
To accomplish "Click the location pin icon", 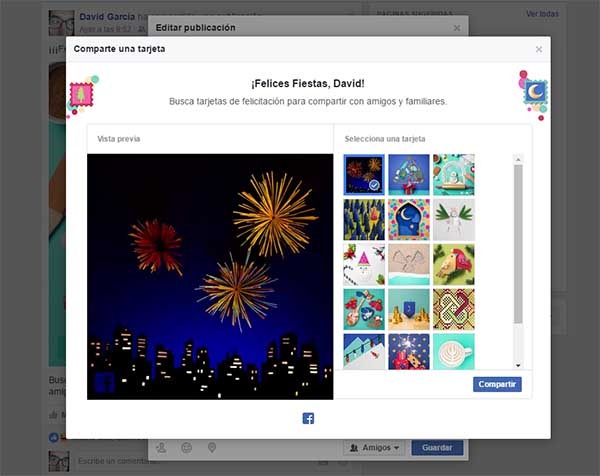I will [x=211, y=448].
